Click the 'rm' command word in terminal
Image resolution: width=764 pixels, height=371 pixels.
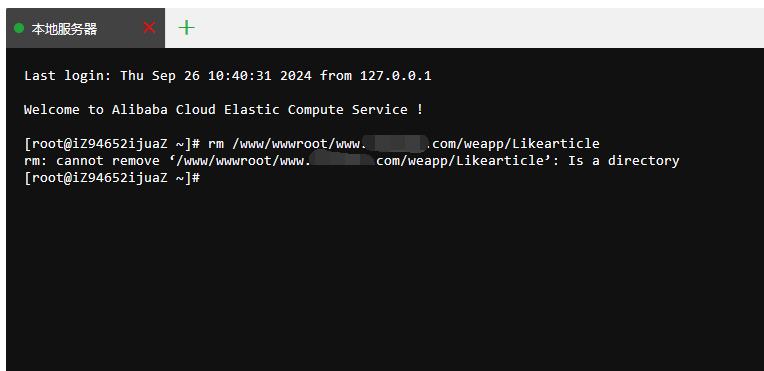pos(216,144)
